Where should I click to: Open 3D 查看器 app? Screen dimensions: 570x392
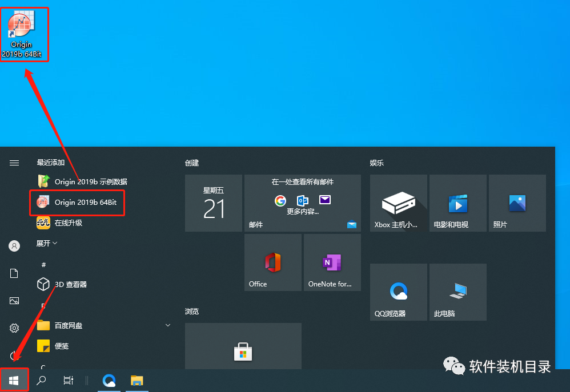62,284
